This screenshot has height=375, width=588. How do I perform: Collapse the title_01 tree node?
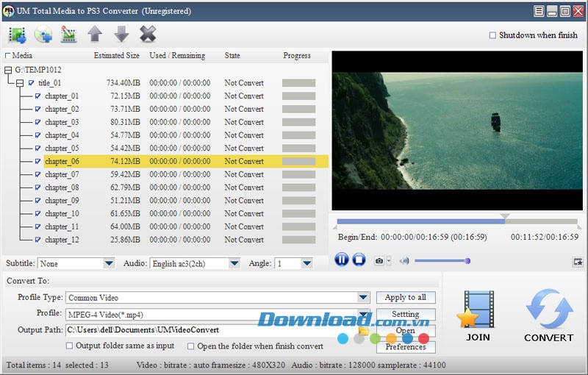click(x=20, y=83)
